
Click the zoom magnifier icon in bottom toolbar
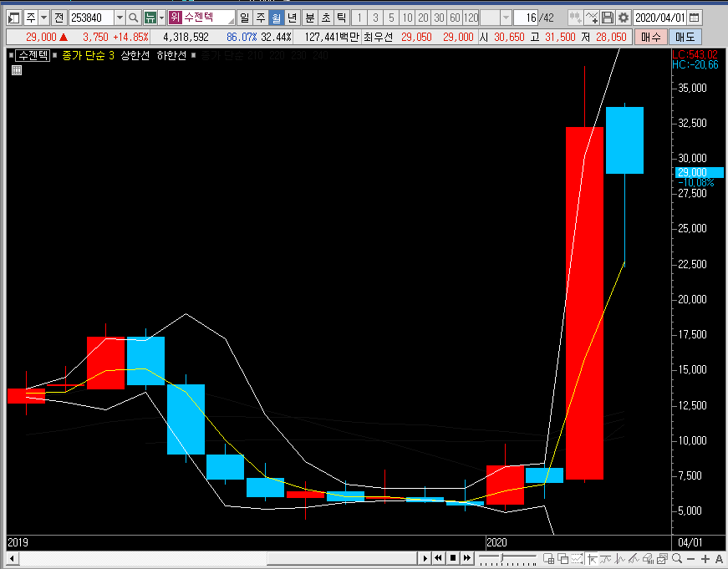pos(677,558)
